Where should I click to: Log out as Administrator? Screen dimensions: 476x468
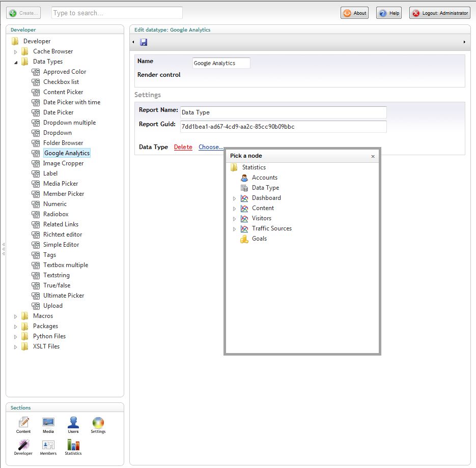440,13
